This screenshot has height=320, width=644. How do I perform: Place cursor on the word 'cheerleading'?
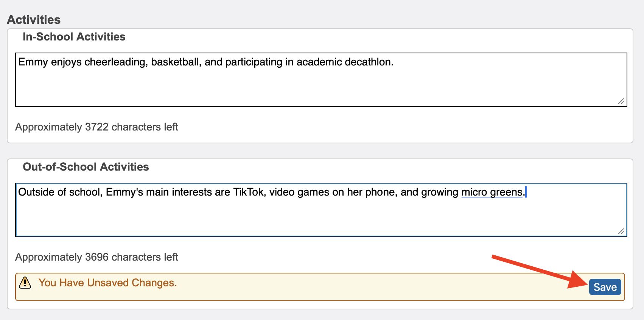pos(115,62)
